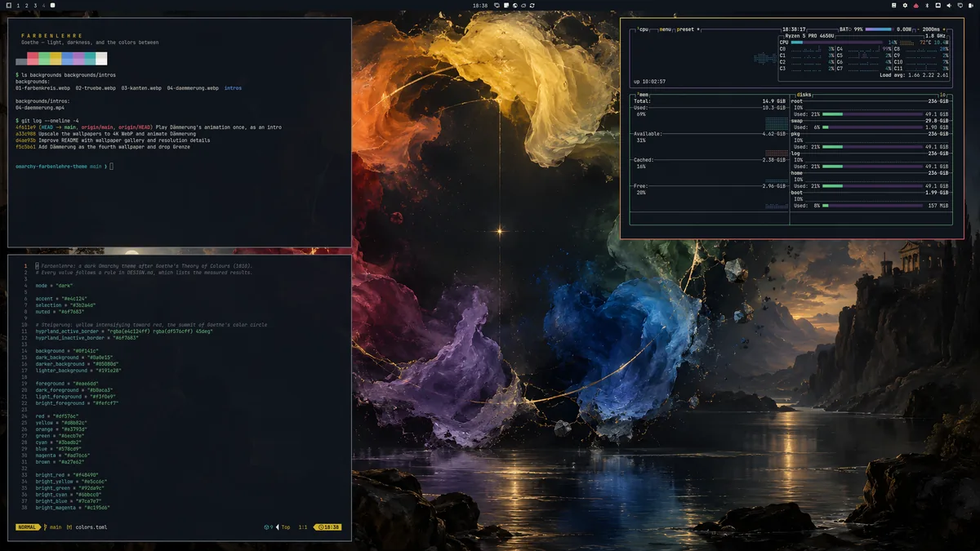Viewport: 980px width, 551px height.
Task: Click the git branch icon in Neovim statusline
Action: pyautogui.click(x=46, y=527)
